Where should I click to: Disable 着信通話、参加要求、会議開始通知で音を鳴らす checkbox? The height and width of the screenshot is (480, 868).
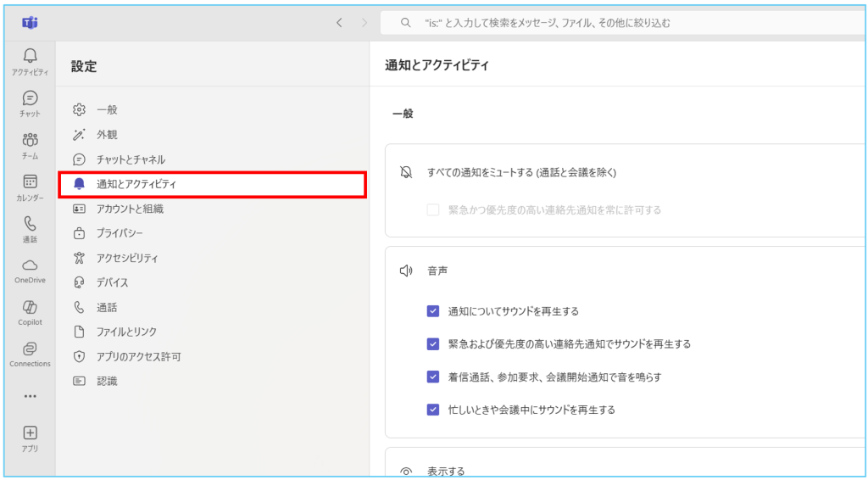432,377
